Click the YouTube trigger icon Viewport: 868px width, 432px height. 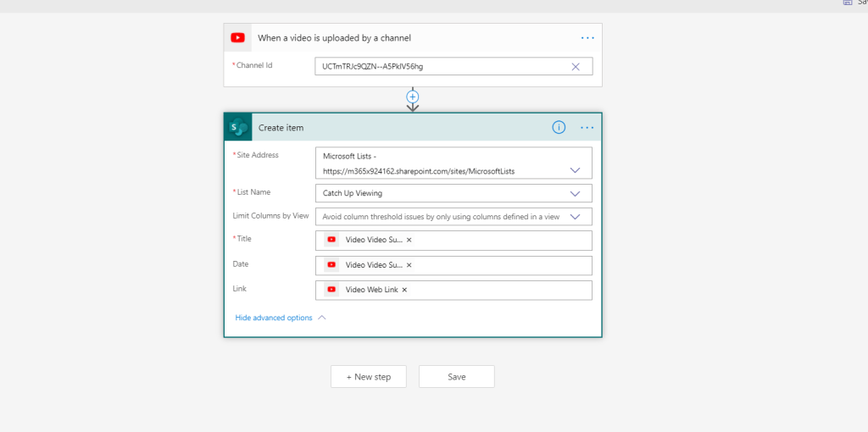click(238, 37)
